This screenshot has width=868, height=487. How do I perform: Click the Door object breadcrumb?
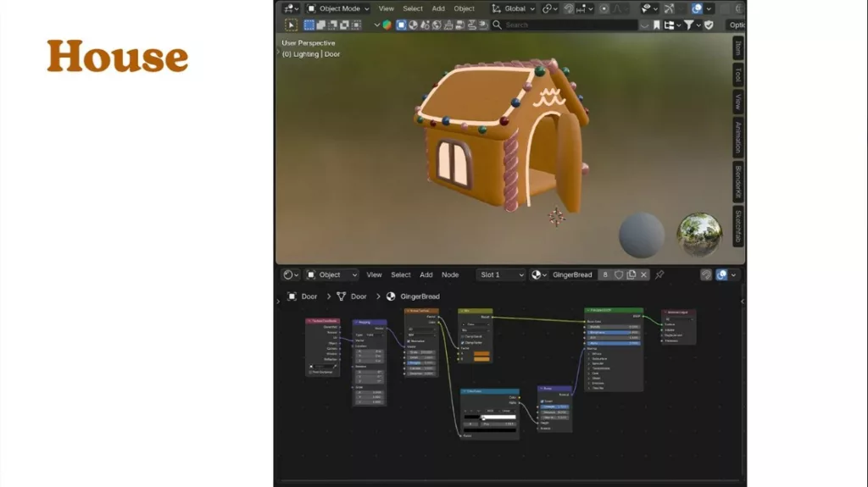coord(303,296)
